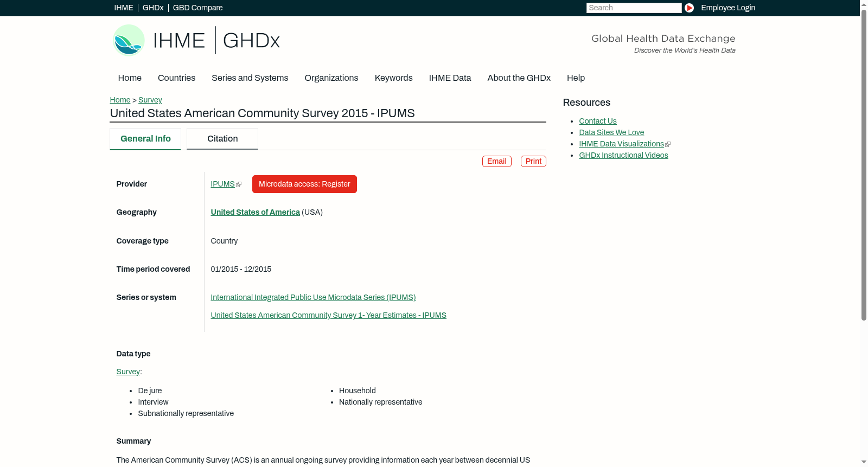The image size is (868, 467).
Task: Click the 'Provider' field label
Action: click(x=131, y=184)
